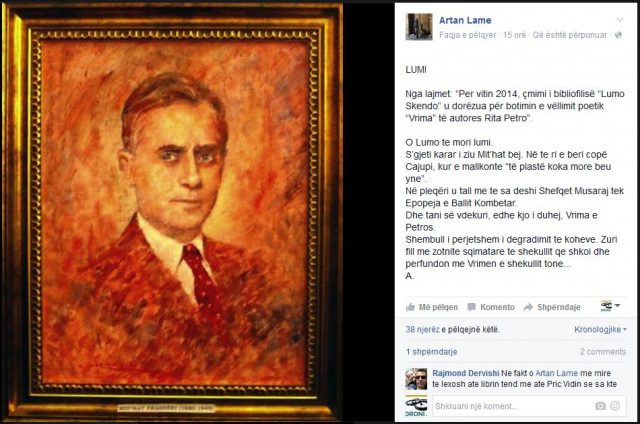
Task: Click the Komento speech bubble icon
Action: click(471, 307)
